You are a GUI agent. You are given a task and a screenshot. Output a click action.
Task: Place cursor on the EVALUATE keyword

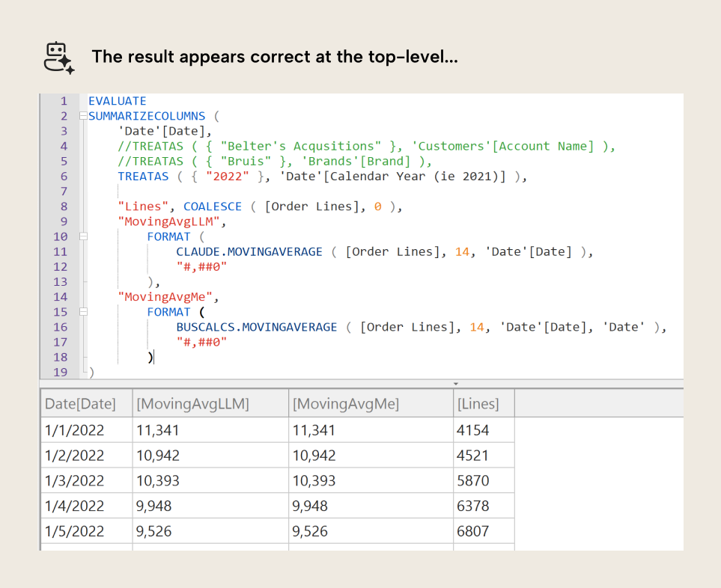[117, 101]
